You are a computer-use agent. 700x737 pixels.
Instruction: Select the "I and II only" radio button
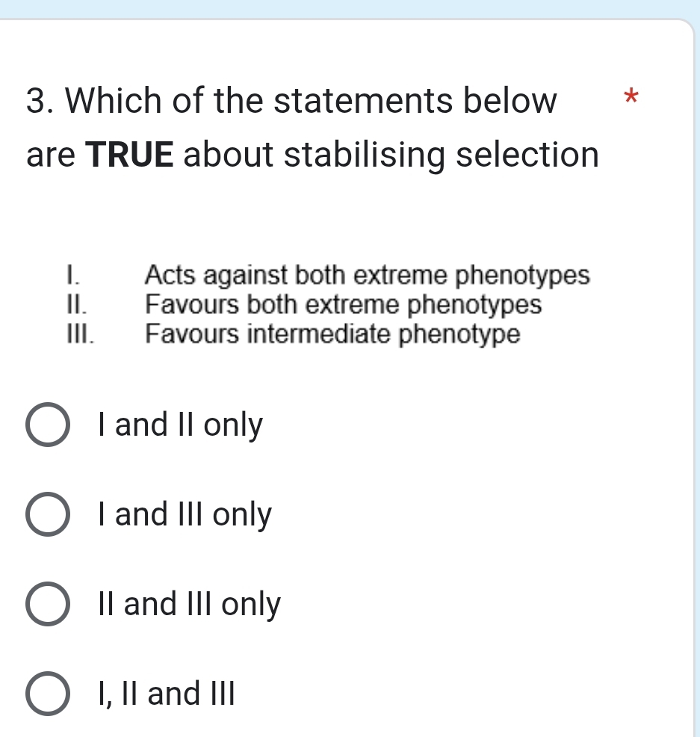pos(47,425)
